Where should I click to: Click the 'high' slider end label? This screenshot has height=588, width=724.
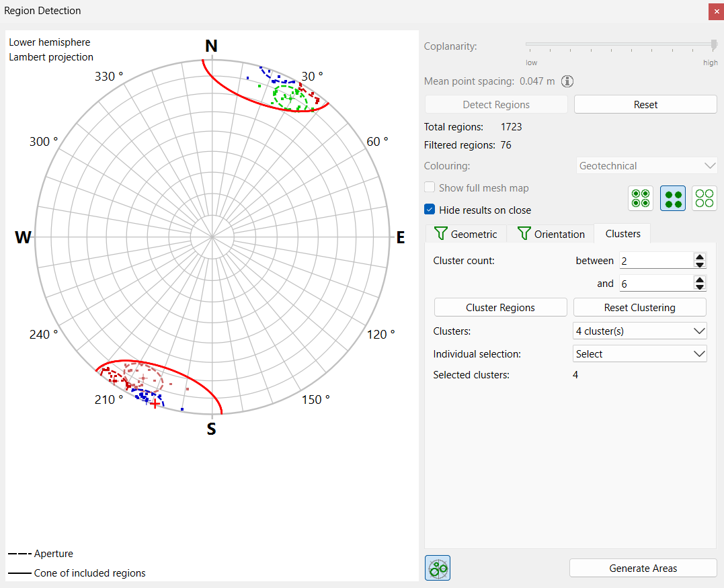click(x=710, y=62)
